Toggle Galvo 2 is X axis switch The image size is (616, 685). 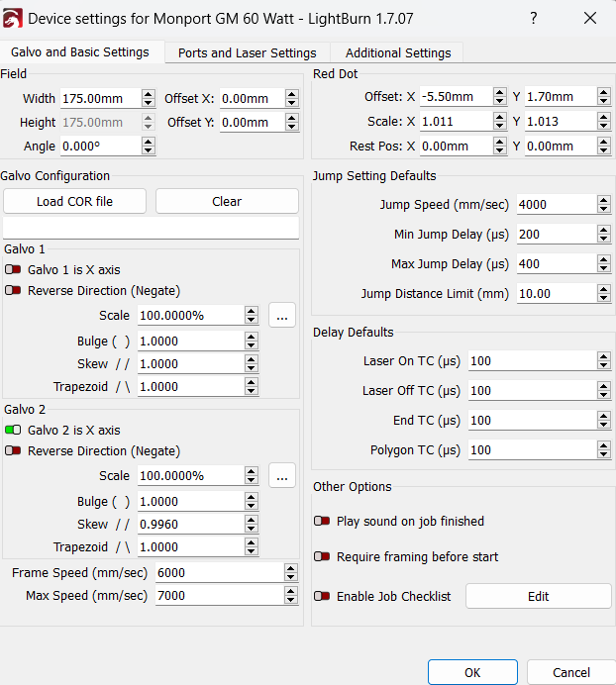13,430
